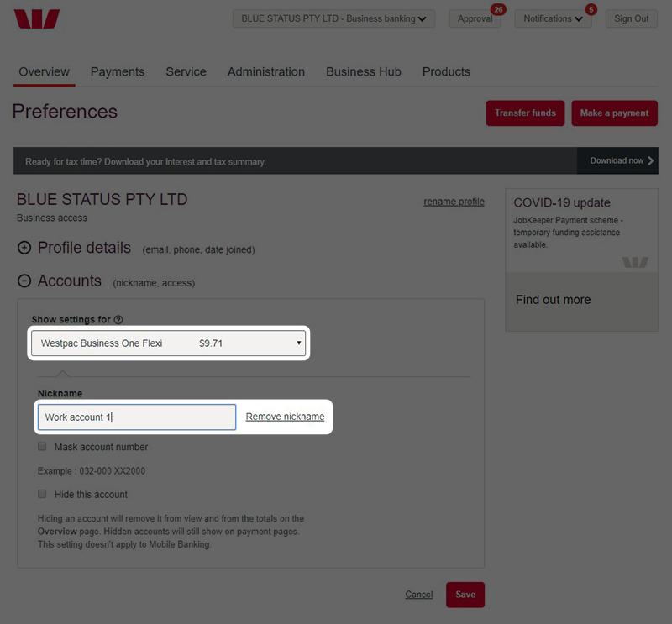Go to the Overview tab
Screen dimensions: 672x624
pos(45,71)
